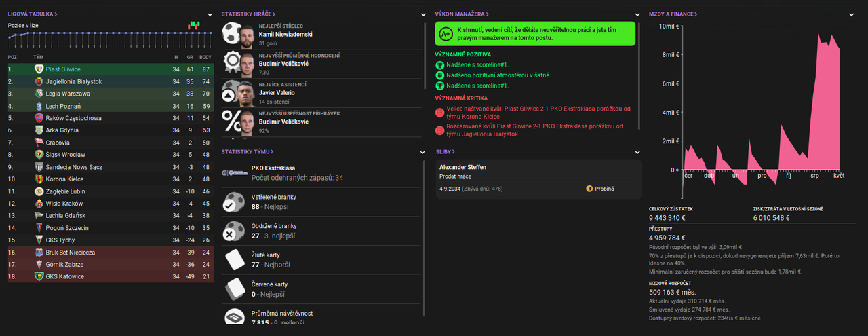Click the red cards icon
This screenshot has width=868, height=336.
[x=233, y=289]
